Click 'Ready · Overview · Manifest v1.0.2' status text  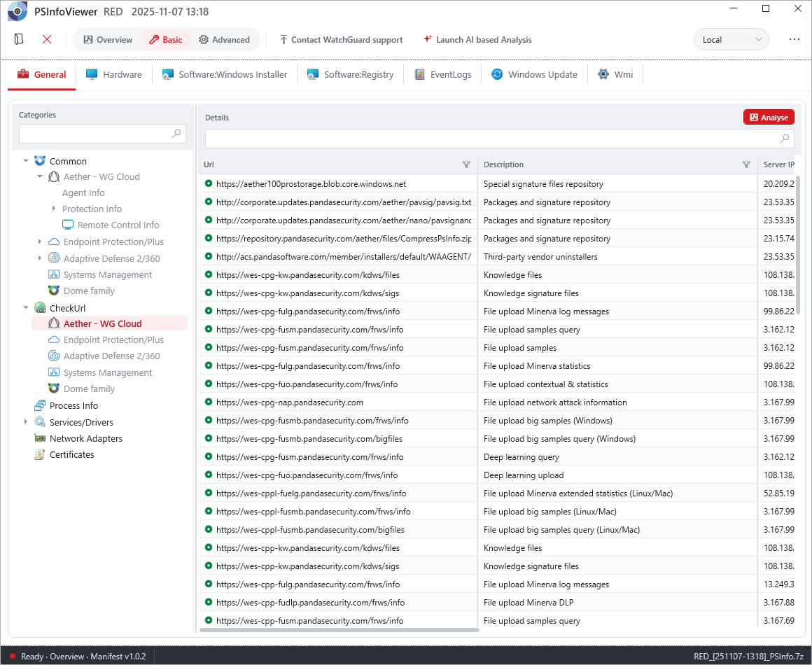pos(83,656)
